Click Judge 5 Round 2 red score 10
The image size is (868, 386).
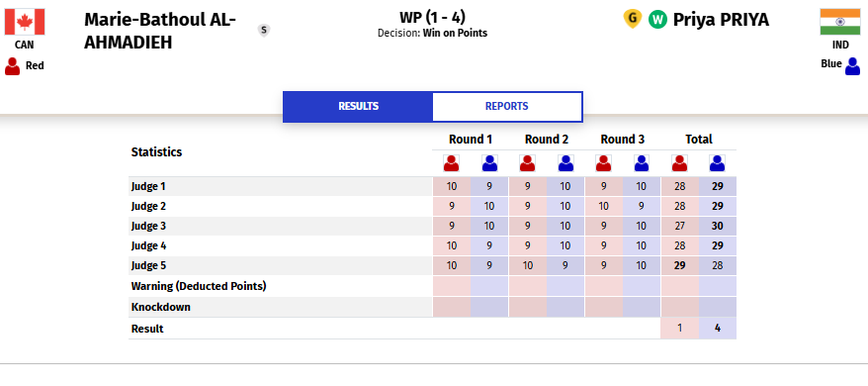[x=528, y=265]
